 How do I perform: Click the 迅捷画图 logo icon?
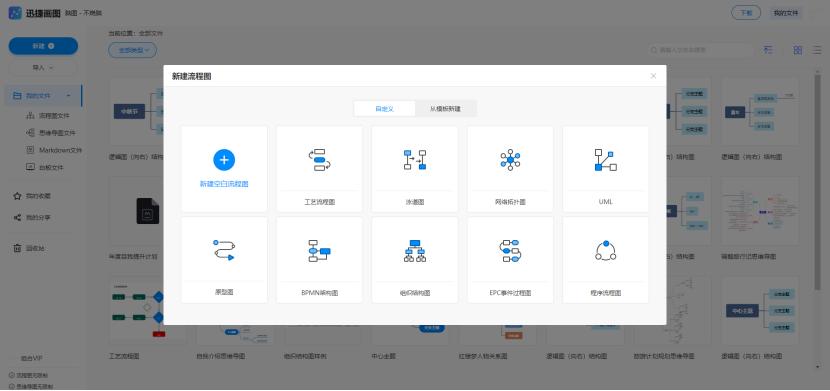15,13
